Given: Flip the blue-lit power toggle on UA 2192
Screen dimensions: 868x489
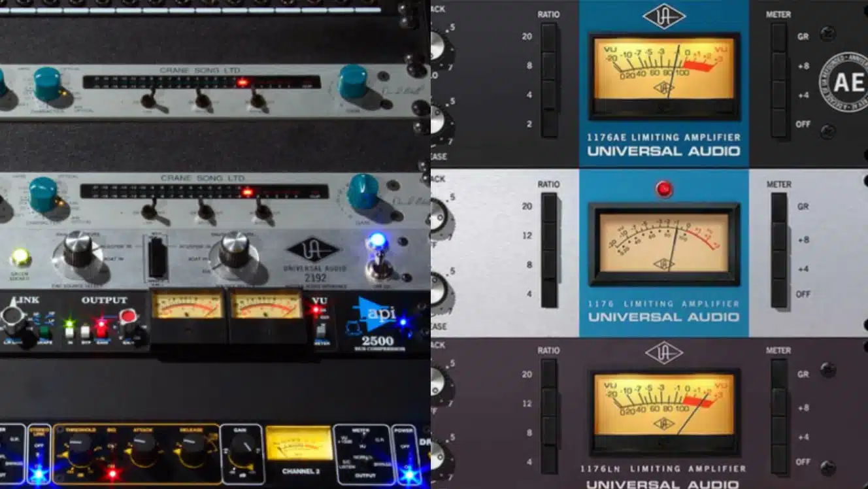Looking at the screenshot, I should pos(378,258).
